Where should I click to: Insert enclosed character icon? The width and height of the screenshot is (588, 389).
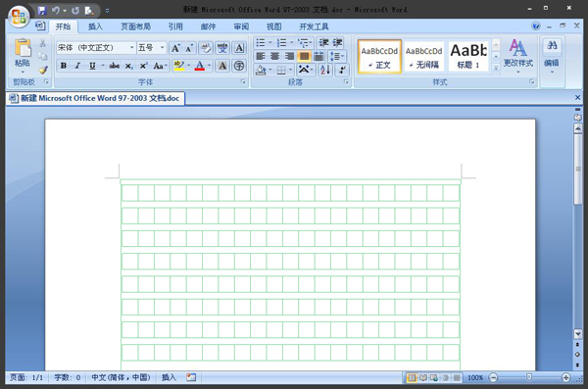pyautogui.click(x=239, y=66)
